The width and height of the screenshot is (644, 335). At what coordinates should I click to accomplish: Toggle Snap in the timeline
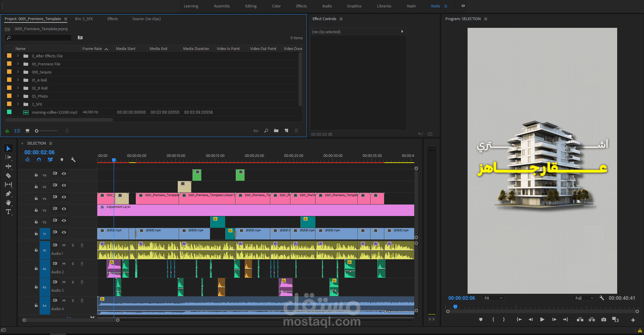[x=39, y=160]
